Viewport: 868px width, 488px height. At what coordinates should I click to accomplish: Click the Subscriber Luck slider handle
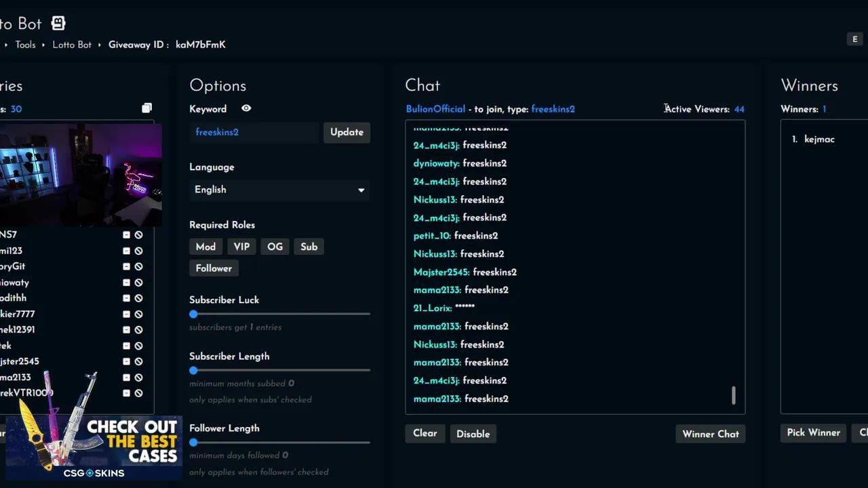pos(193,314)
